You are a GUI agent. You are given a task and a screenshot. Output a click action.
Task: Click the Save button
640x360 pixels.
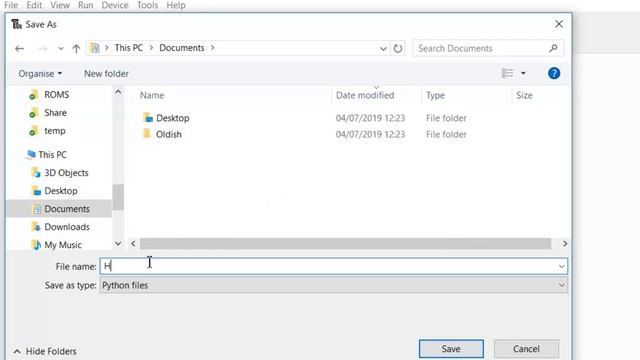click(451, 349)
